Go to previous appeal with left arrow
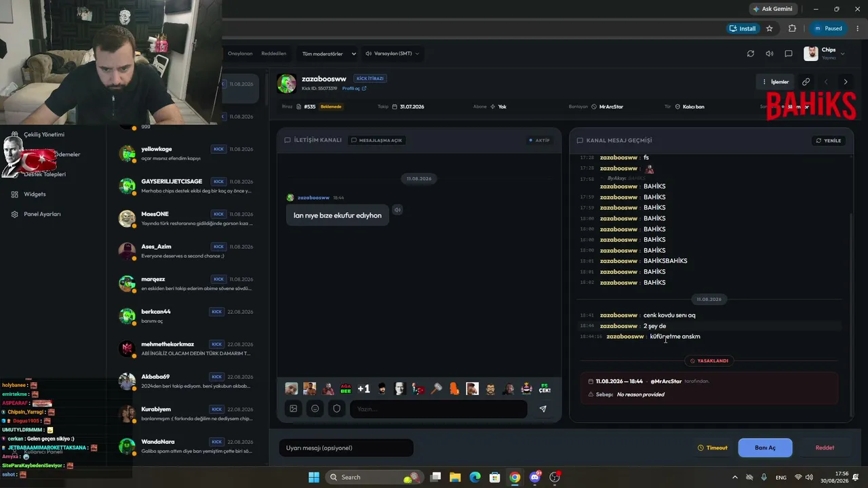The width and height of the screenshot is (868, 488). 826,82
